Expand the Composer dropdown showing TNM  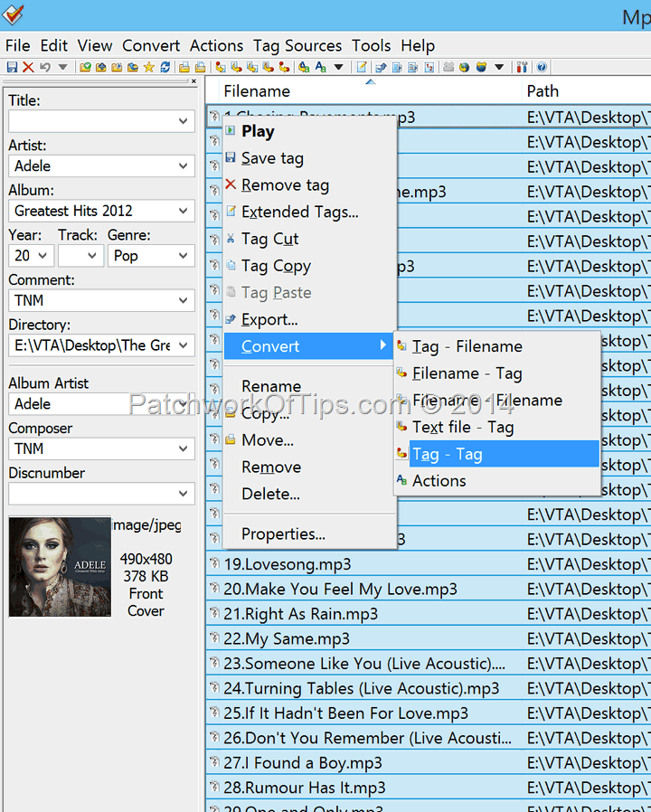(x=183, y=449)
